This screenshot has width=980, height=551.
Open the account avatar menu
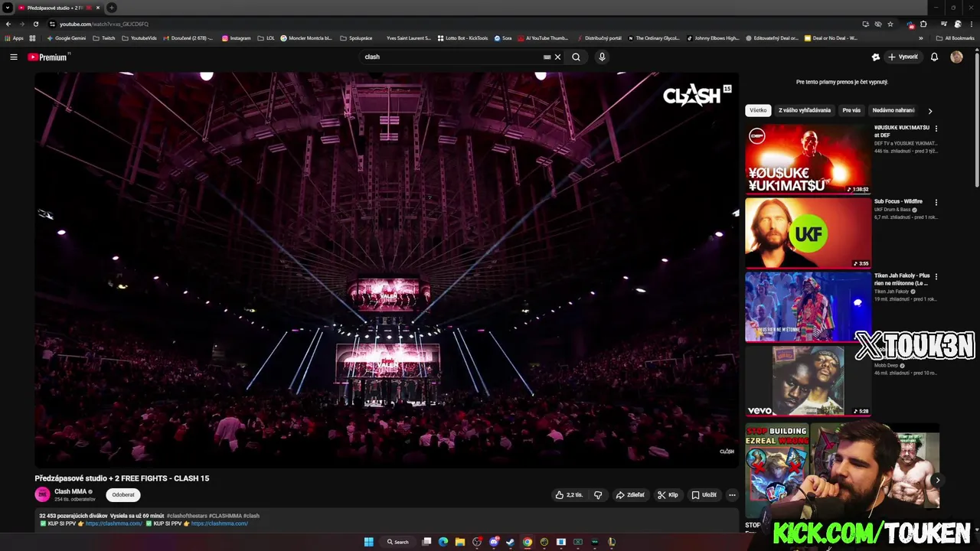click(956, 57)
